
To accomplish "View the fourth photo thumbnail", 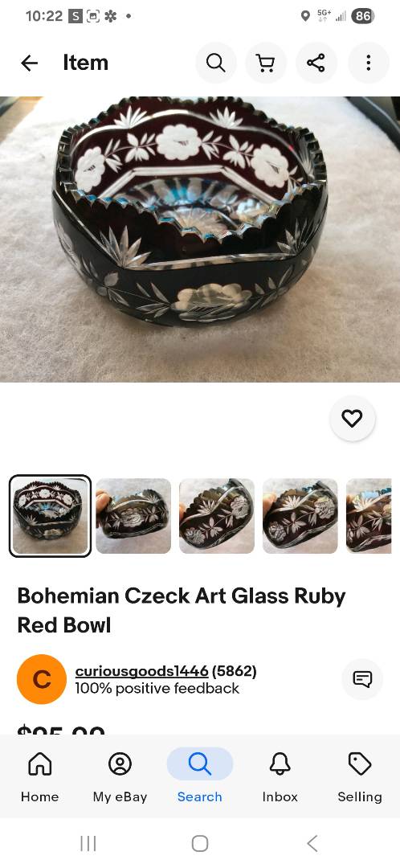I will pyautogui.click(x=300, y=516).
